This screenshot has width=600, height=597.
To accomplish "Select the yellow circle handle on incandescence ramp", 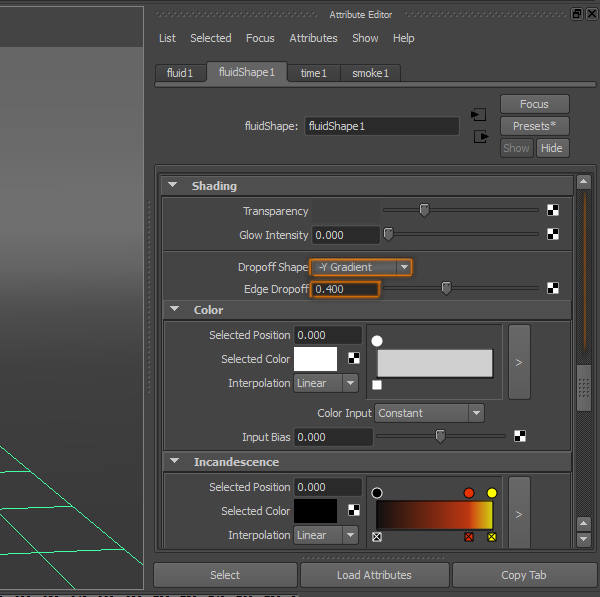I will tap(492, 493).
